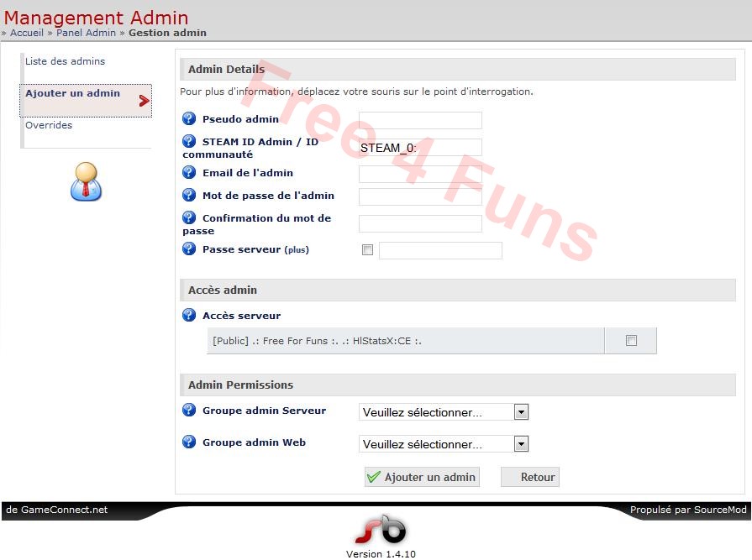Open help for Groupe admin Web

tap(190, 442)
